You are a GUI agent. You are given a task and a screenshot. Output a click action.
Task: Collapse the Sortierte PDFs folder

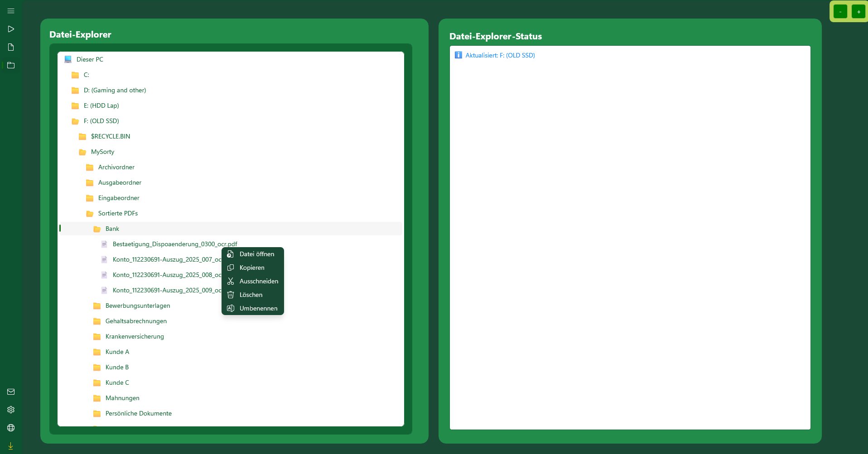coord(118,213)
